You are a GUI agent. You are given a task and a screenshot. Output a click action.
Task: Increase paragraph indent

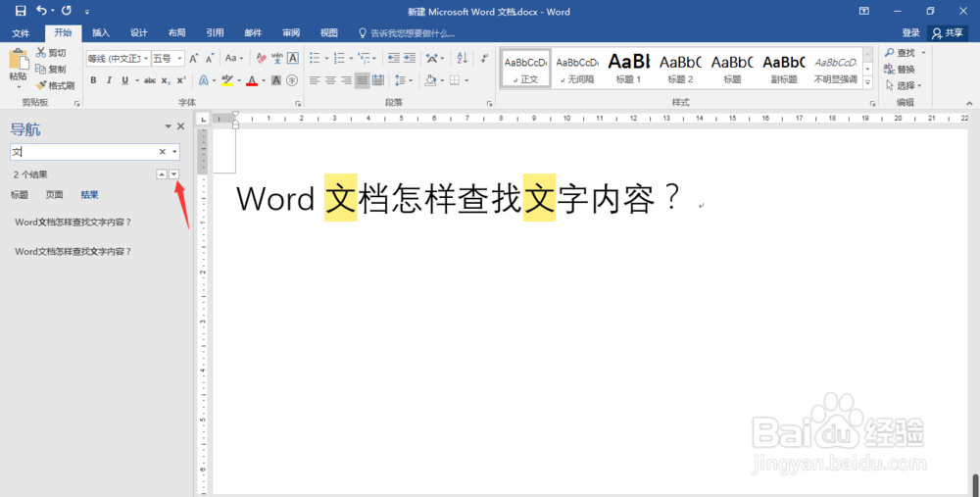click(x=410, y=58)
